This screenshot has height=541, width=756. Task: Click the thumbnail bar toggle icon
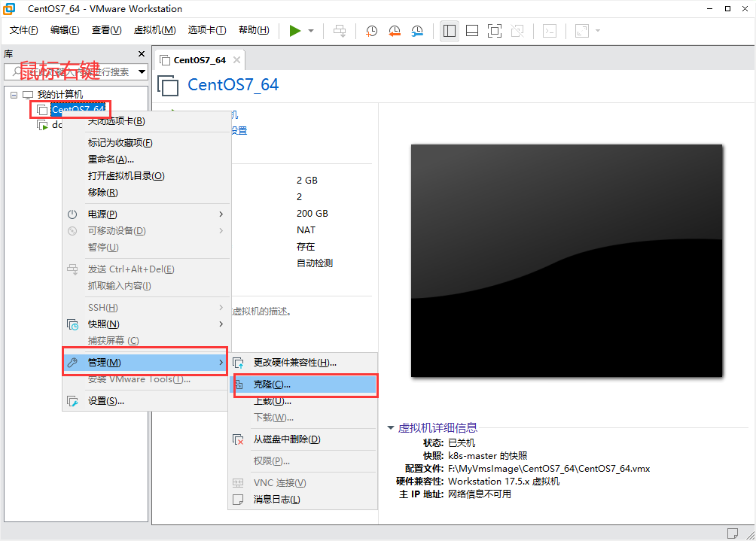pos(472,31)
